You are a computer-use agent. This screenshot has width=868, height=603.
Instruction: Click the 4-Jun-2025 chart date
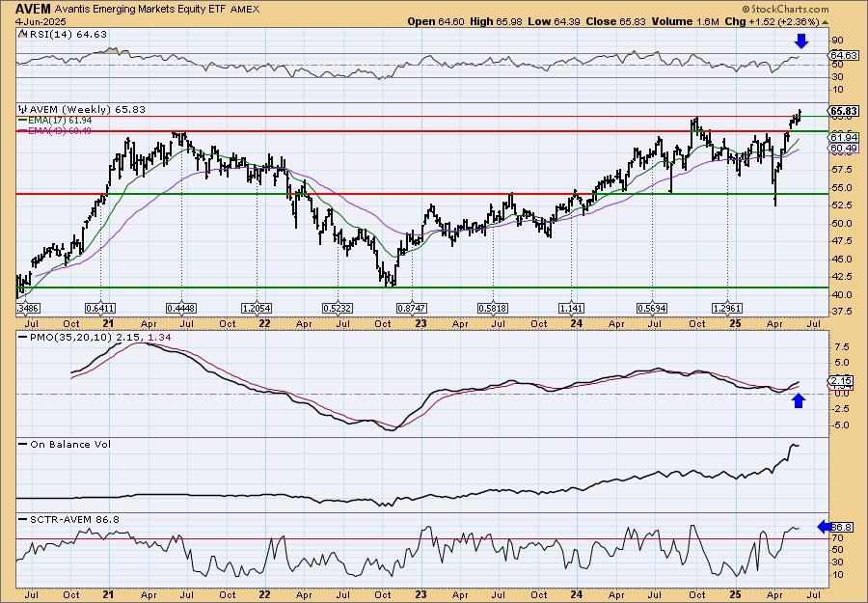tap(41, 22)
